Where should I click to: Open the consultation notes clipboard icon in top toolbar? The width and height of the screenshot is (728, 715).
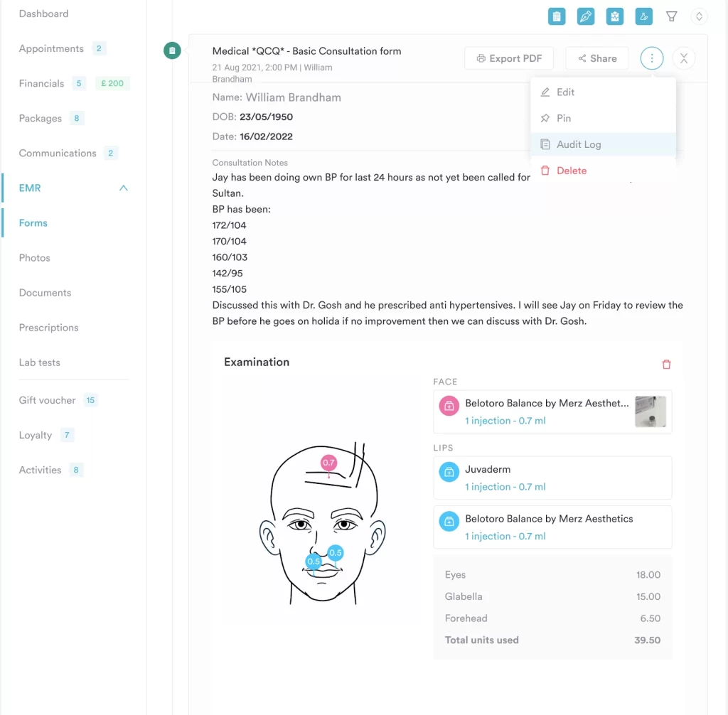(557, 16)
